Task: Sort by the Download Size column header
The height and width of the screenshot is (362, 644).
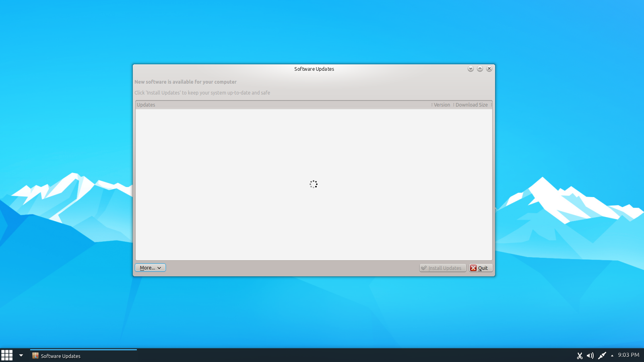Action: (x=471, y=105)
